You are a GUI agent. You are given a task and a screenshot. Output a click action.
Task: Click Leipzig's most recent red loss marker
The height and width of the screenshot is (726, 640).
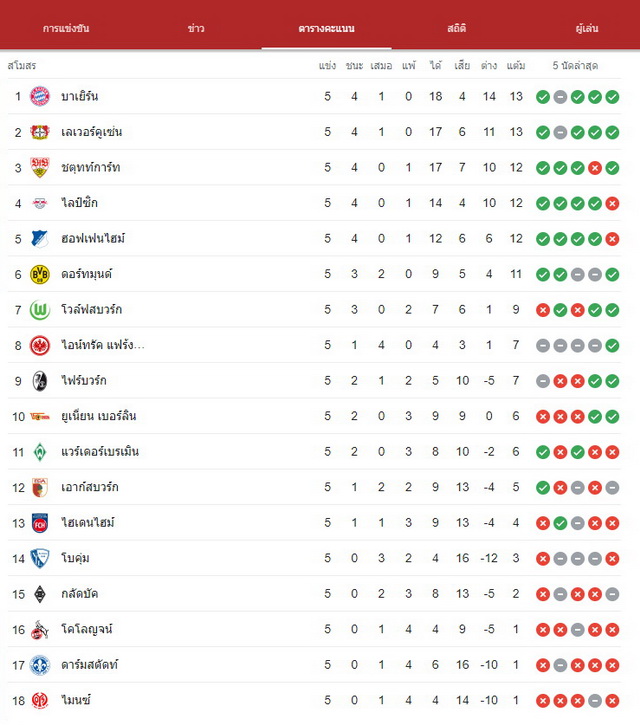(x=612, y=203)
